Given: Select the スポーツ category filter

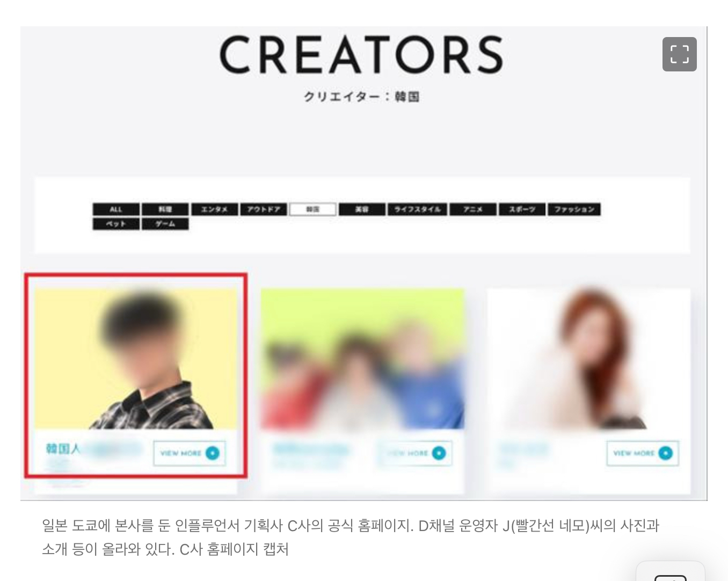Looking at the screenshot, I should (522, 209).
